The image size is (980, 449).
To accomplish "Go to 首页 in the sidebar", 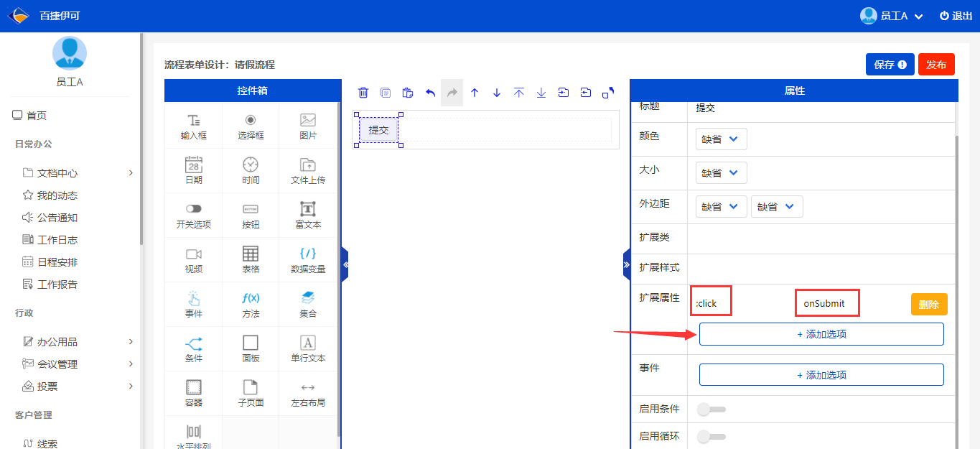I will click(29, 116).
